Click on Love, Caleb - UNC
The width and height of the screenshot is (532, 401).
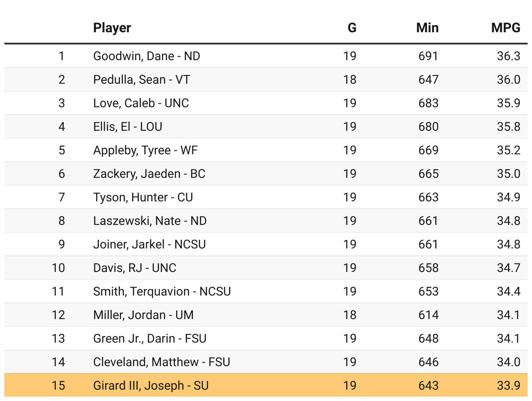tap(141, 103)
